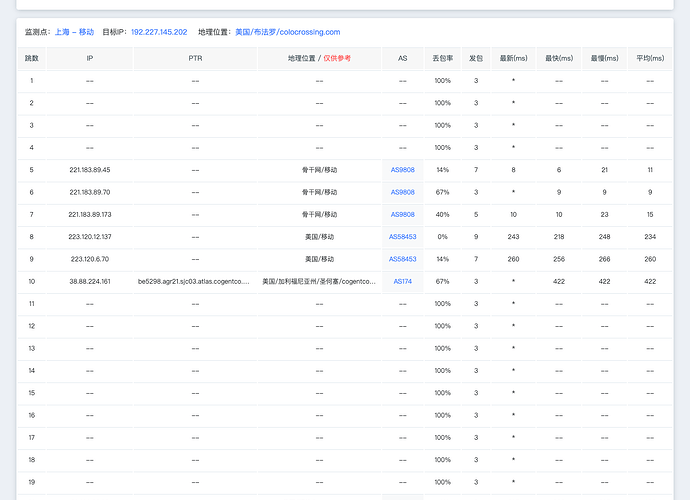Click 100% packet loss in hop 3 row
Image resolution: width=690 pixels, height=500 pixels.
[443, 125]
